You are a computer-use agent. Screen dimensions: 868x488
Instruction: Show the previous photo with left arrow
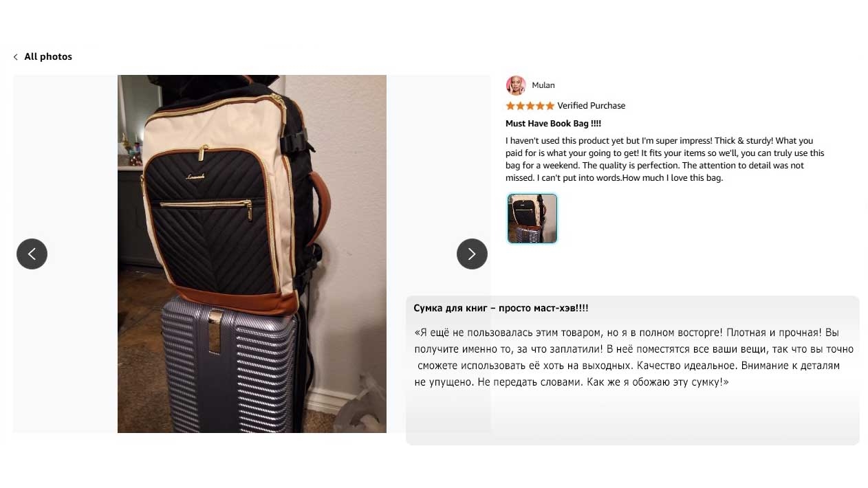click(32, 254)
